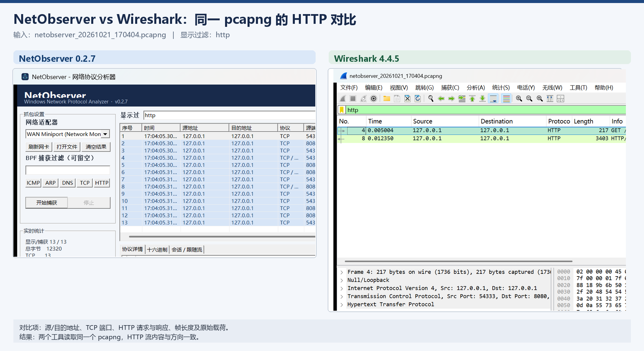Click Wireshark's stop capture square icon
Screen dimensions: 644x351
(x=353, y=99)
